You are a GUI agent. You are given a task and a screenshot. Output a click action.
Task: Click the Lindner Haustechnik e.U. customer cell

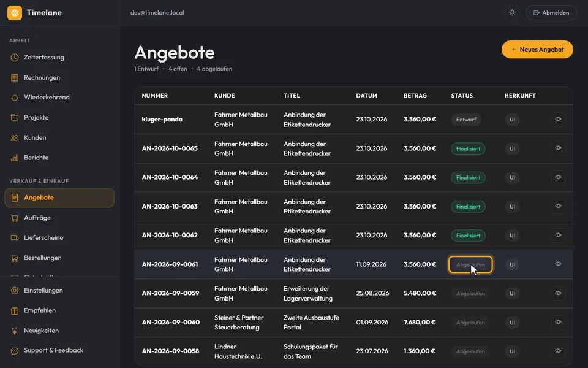(x=238, y=351)
